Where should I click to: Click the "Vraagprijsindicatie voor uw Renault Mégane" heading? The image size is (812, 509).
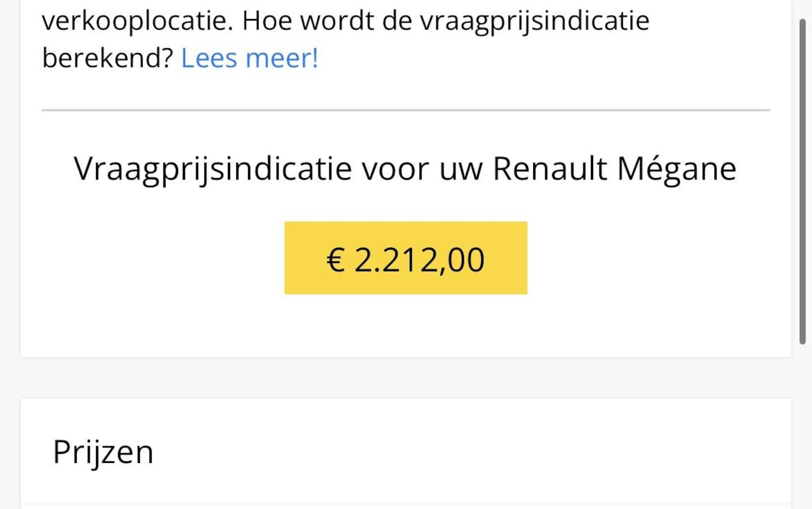point(405,169)
